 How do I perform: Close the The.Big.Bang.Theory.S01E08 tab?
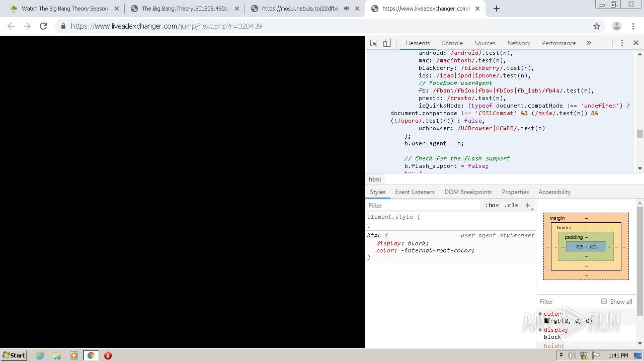click(237, 9)
